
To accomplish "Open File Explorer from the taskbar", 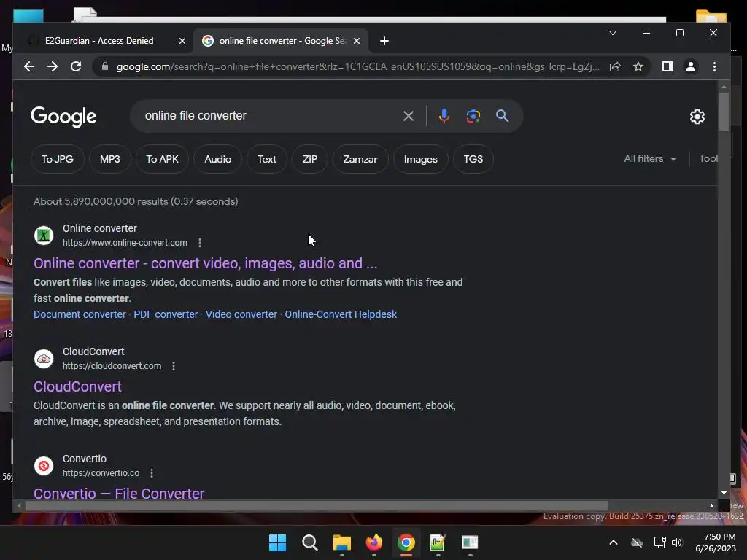I will (341, 542).
